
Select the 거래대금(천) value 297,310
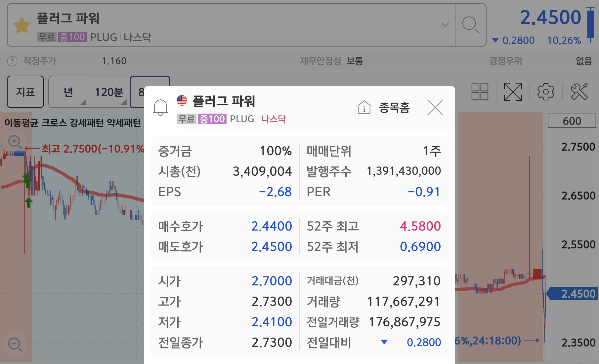(417, 281)
